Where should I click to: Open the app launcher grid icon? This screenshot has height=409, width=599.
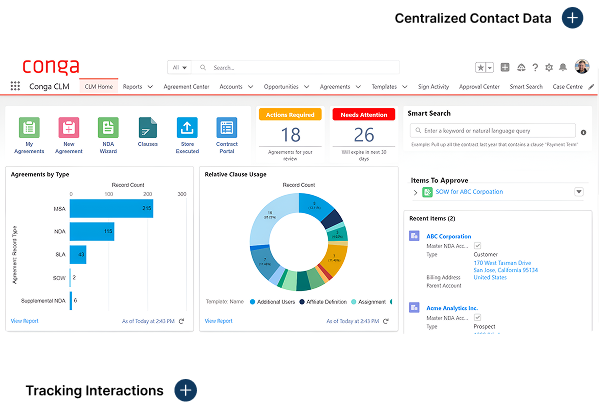15,86
